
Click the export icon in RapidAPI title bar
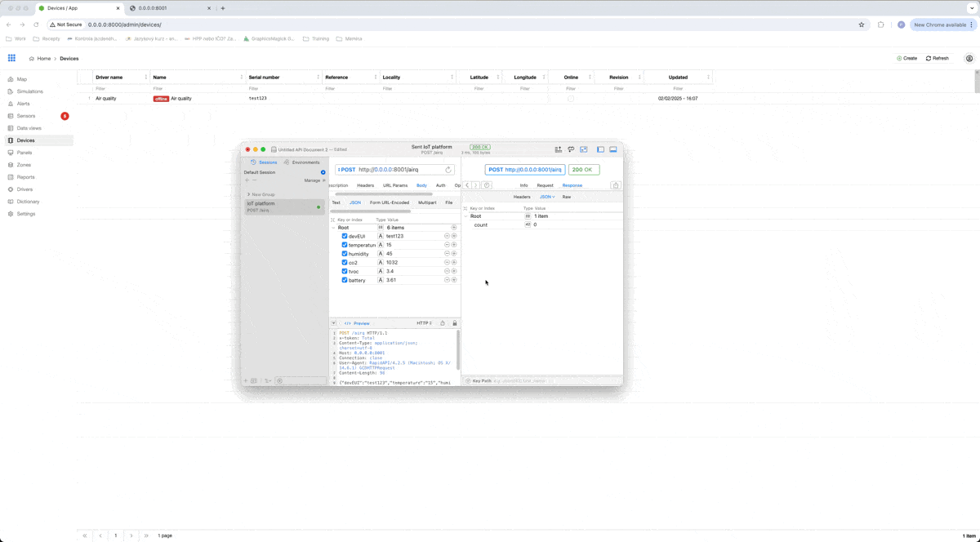click(x=559, y=149)
